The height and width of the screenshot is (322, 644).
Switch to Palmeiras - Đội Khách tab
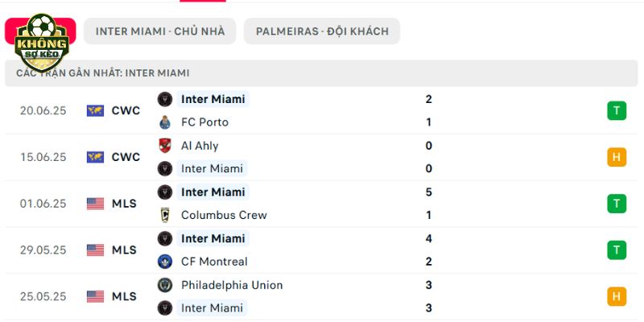[x=322, y=31]
